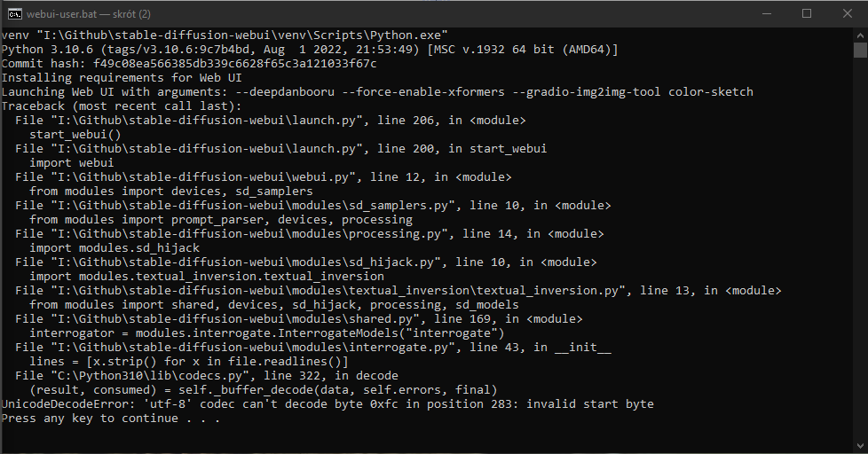Click the UnicodeDecodeError message line

click(327, 404)
